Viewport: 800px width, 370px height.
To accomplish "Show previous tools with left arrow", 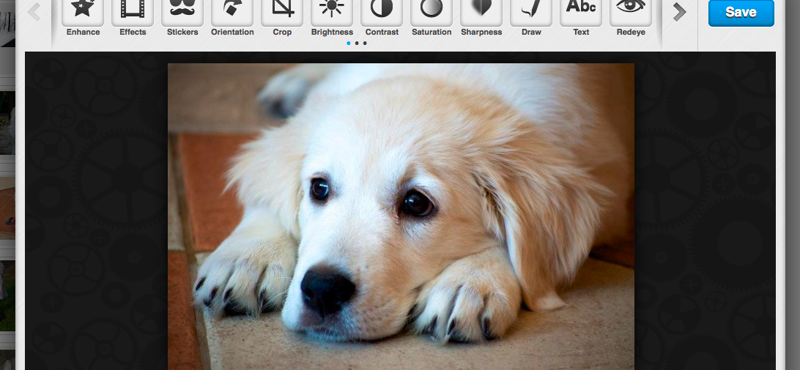I will (x=34, y=12).
